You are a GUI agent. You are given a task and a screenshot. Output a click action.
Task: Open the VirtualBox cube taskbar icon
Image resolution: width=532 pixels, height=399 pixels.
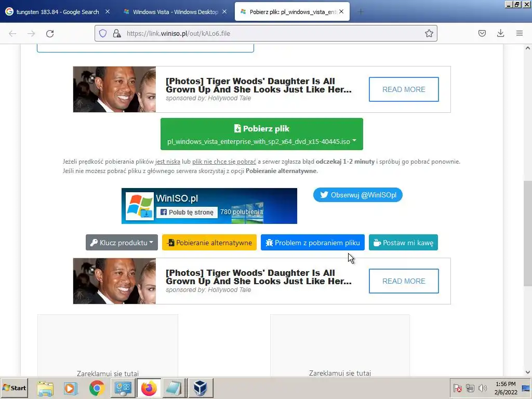tap(201, 388)
